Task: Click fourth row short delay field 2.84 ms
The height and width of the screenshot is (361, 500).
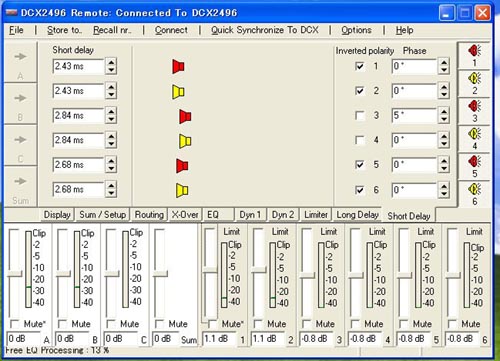Action: tap(78, 140)
